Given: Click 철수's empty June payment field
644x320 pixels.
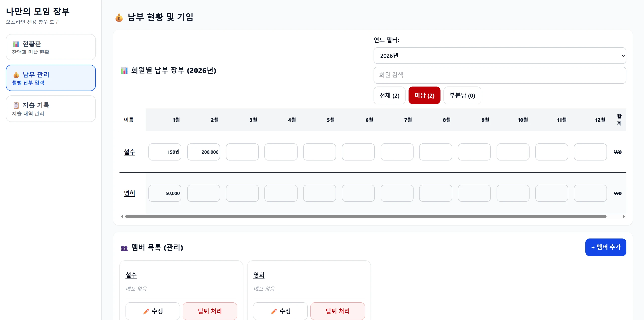Looking at the screenshot, I should [358, 152].
